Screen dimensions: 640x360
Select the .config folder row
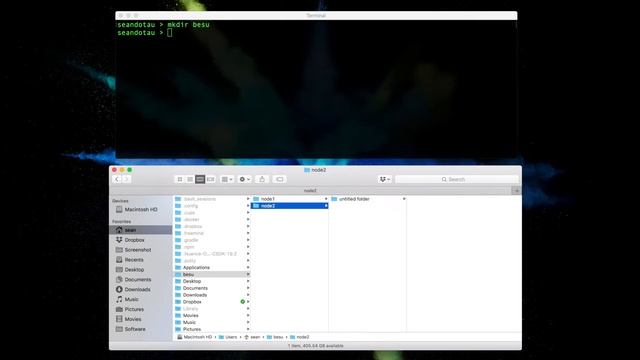pos(212,206)
